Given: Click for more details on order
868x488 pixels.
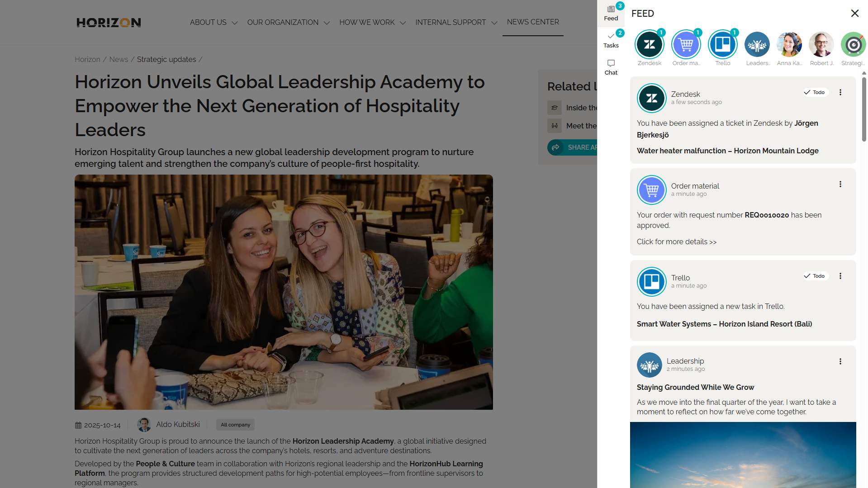Looking at the screenshot, I should click(x=676, y=242).
